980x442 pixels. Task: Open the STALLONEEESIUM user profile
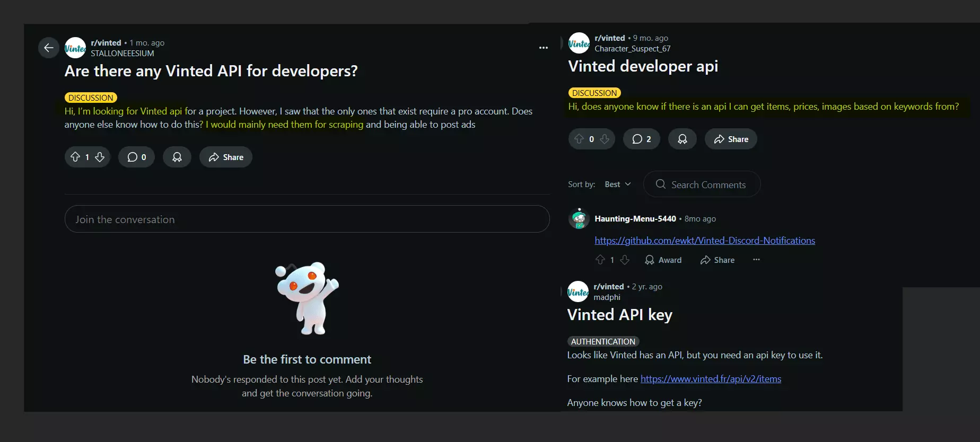click(x=122, y=54)
